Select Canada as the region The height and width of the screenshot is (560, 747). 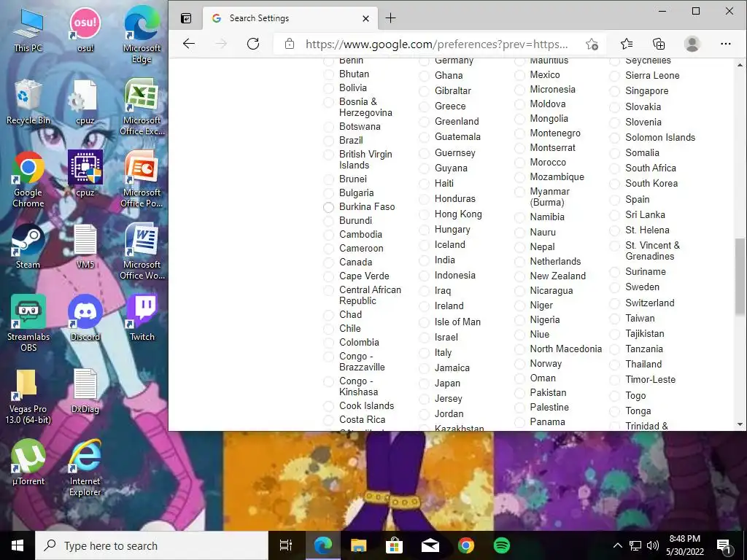click(328, 262)
